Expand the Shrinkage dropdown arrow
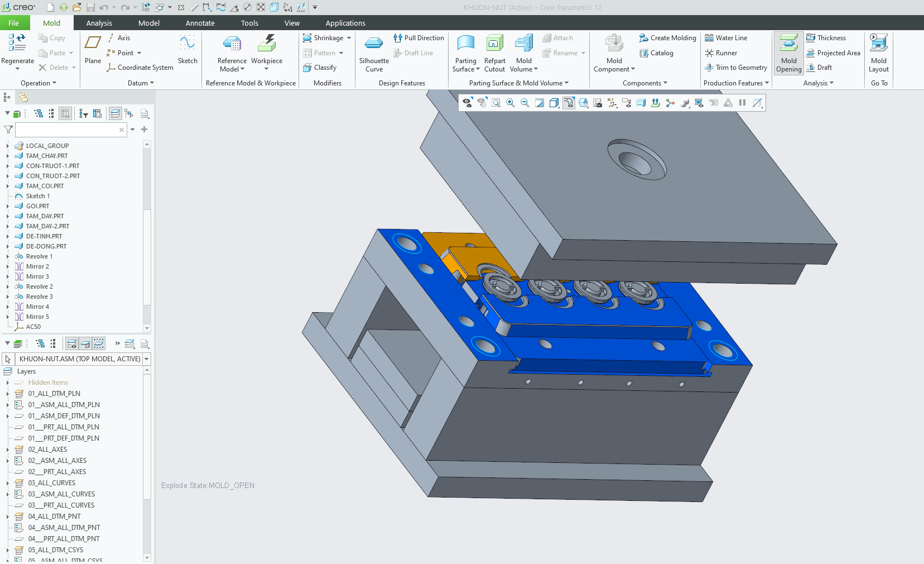Viewport: 924px width, 564px height. [x=349, y=38]
